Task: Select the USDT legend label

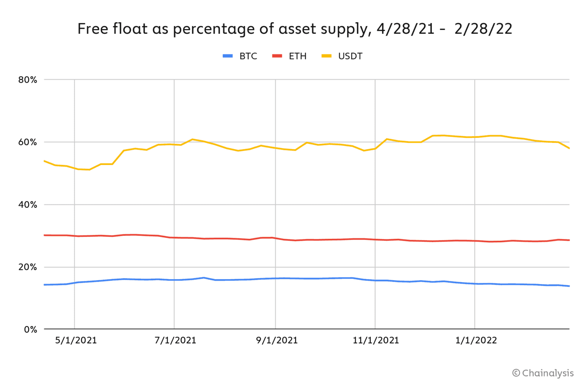Action: [x=350, y=56]
